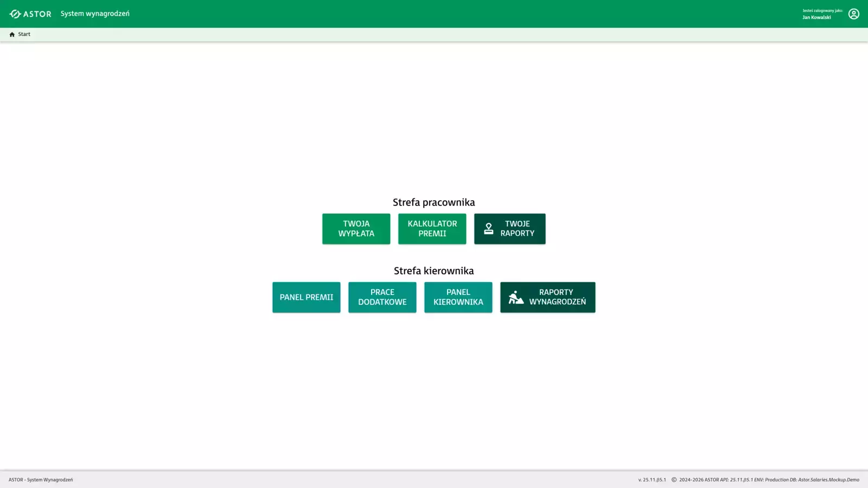
Task: Click the version number in the footer
Action: pos(652,480)
